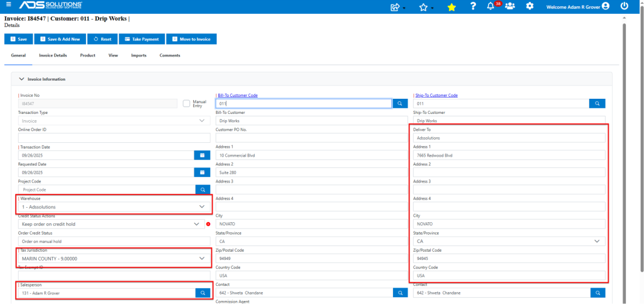The image size is (644, 304).
Task: Click the Order Credit Status field
Action: [114, 241]
